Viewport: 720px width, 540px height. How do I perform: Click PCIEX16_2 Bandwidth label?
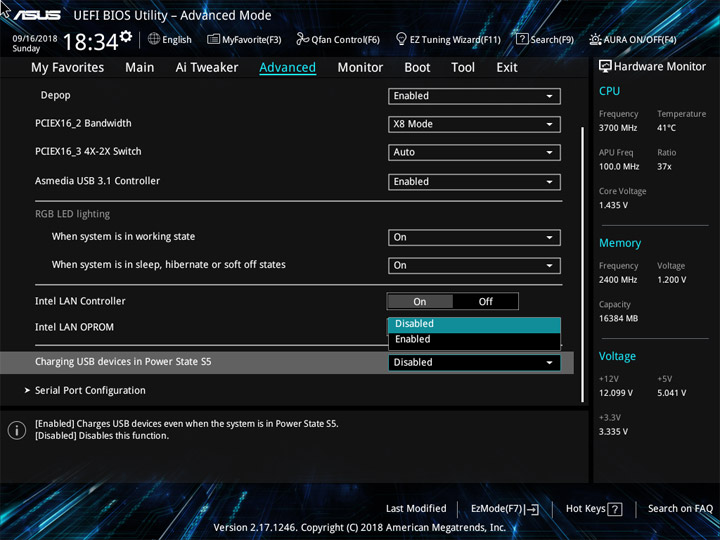pyautogui.click(x=83, y=124)
